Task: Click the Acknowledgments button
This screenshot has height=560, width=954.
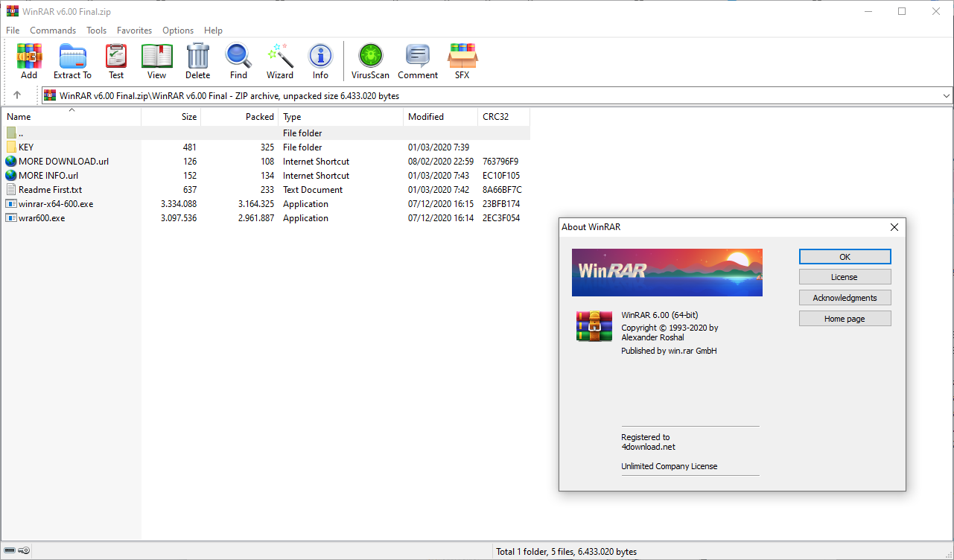Action: pyautogui.click(x=845, y=298)
